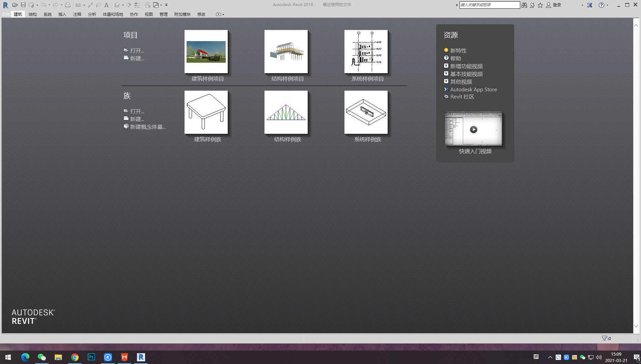This screenshot has width=641, height=364.
Task: Open the 系统样例项目 thumbnail
Action: click(366, 52)
